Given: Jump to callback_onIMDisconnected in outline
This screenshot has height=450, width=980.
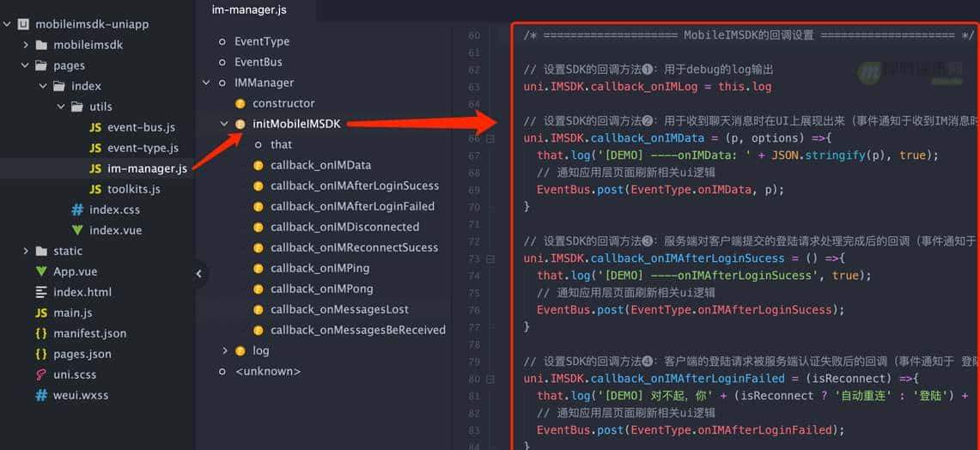Looking at the screenshot, I should 345,227.
